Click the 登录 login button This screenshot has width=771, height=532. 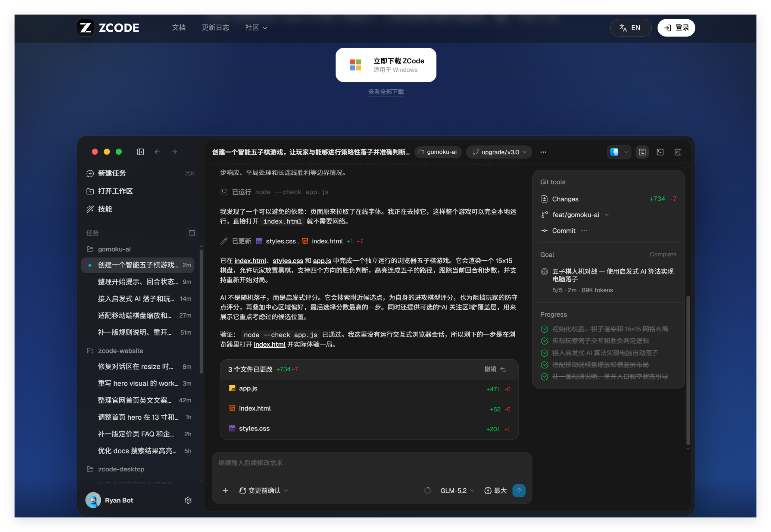[x=676, y=28]
